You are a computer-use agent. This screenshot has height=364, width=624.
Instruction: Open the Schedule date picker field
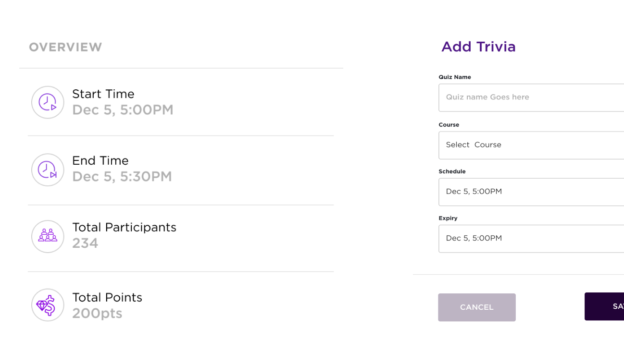click(531, 192)
